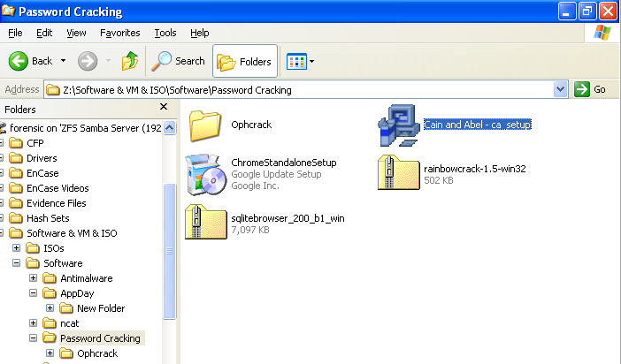
Task: Click the green Go button
Action: pos(590,89)
